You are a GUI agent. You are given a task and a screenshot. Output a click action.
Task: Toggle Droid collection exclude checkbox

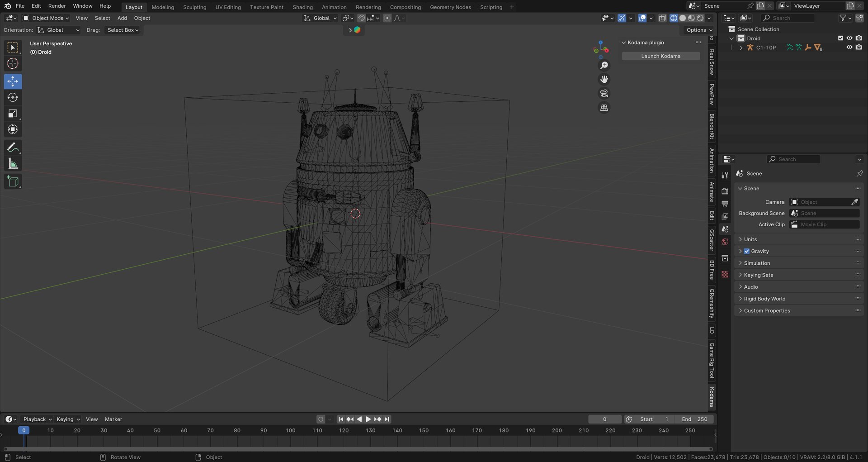[x=840, y=38]
